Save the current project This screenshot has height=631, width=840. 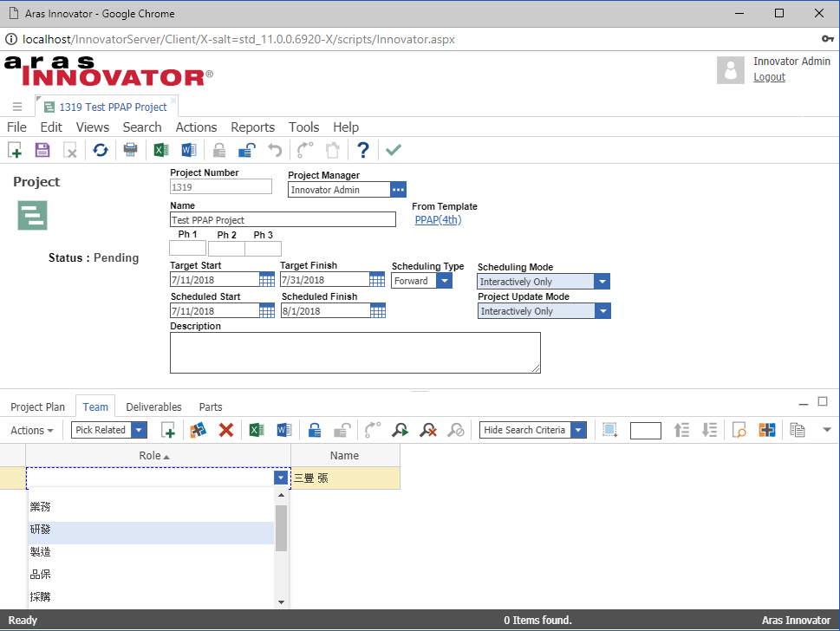[42, 150]
